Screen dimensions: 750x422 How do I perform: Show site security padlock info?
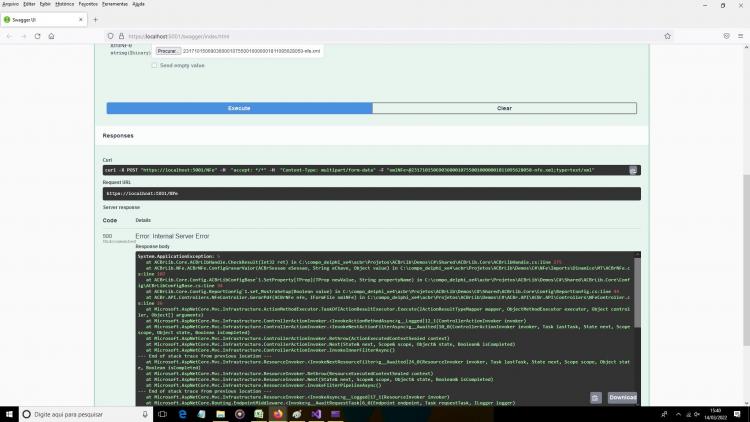coord(121,36)
